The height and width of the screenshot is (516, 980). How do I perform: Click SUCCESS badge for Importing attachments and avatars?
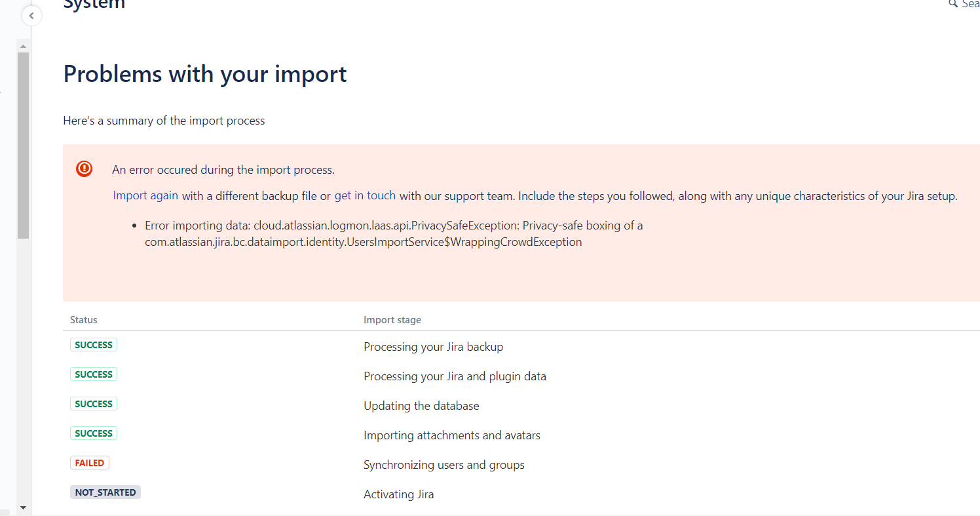click(94, 433)
